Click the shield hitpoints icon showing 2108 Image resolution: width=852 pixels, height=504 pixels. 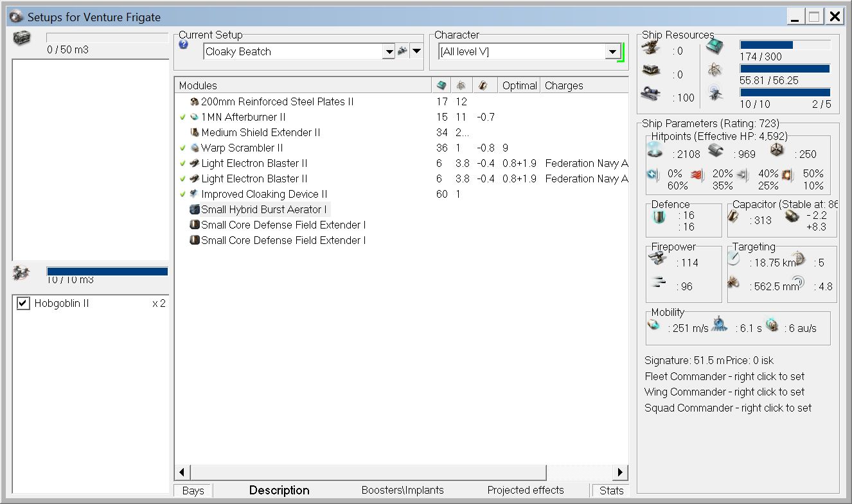[x=655, y=150]
